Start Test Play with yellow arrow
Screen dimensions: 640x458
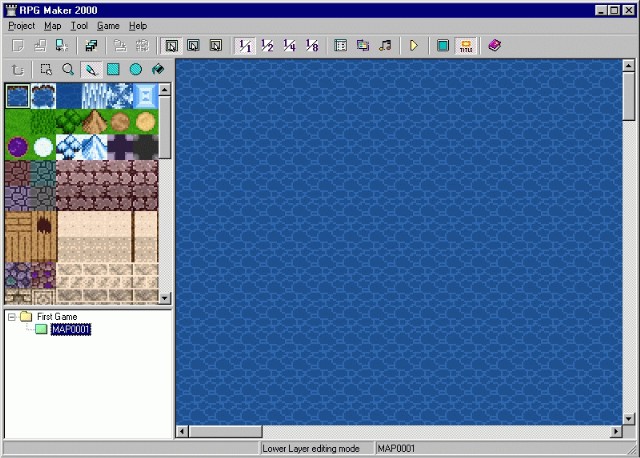coord(414,45)
